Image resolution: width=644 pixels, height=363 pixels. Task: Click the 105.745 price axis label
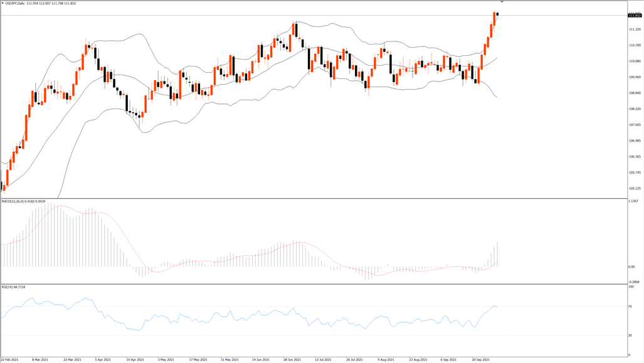(x=635, y=172)
